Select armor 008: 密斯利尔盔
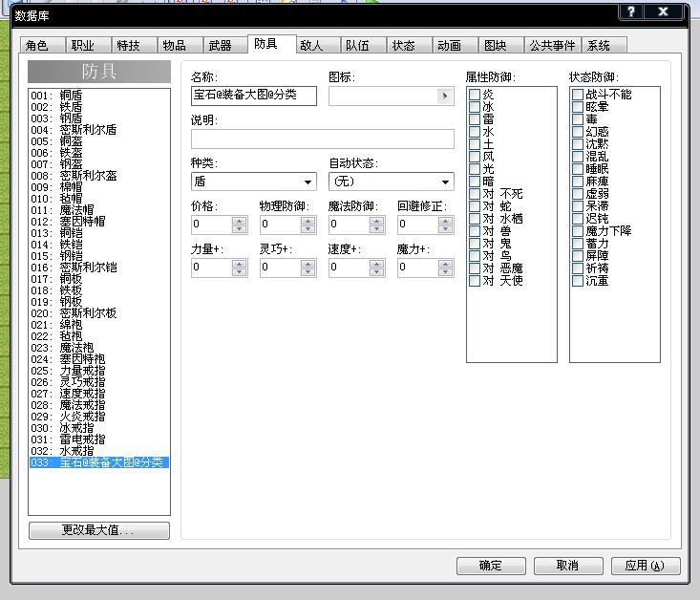Viewport: 700px width, 600px height. click(98, 176)
